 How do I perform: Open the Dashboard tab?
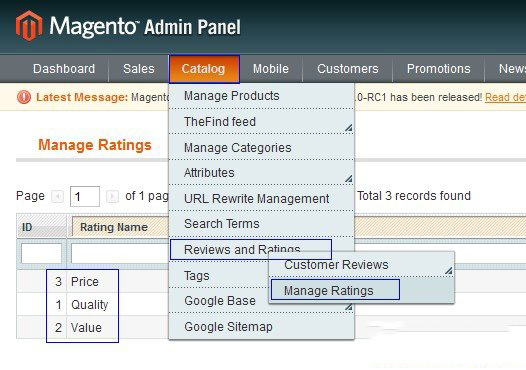(x=64, y=69)
